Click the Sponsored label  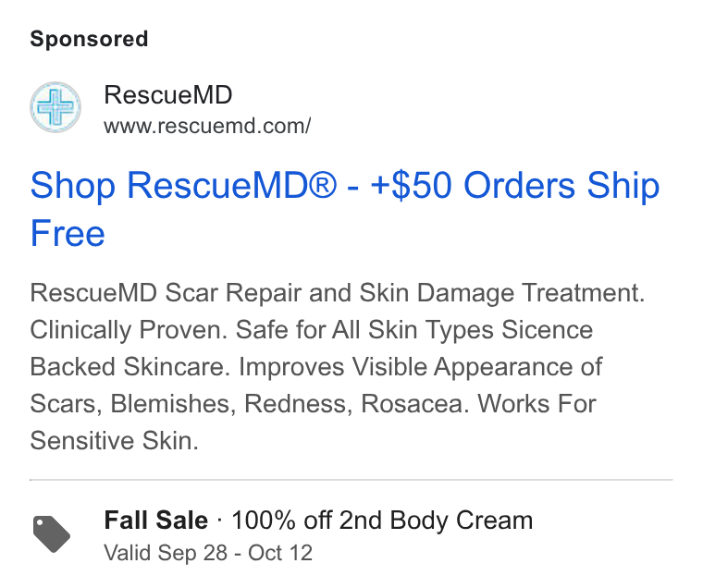point(89,39)
